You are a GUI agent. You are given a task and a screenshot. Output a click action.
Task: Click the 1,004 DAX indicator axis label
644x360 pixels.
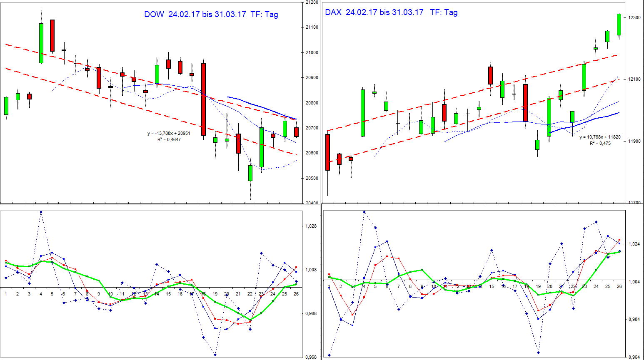(634, 282)
